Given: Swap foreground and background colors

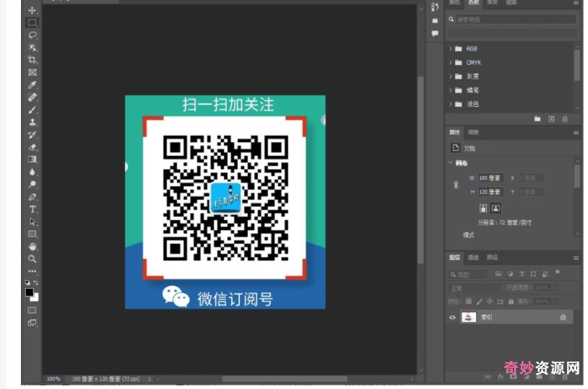Looking at the screenshot, I should pyautogui.click(x=35, y=283).
